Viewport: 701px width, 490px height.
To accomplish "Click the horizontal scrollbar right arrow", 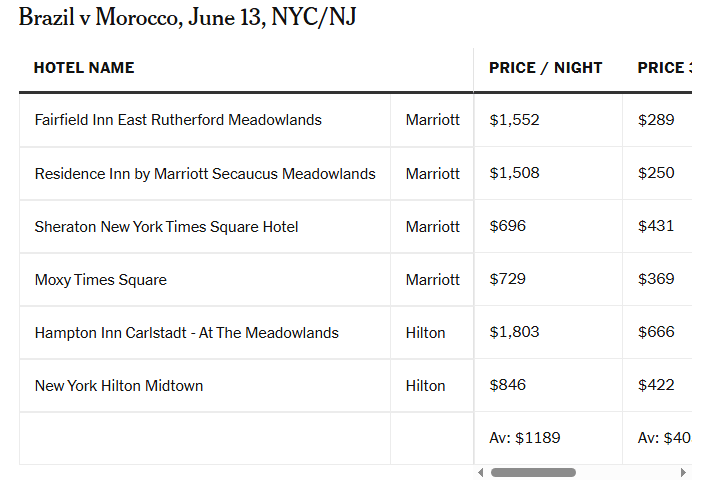I will pos(683,472).
